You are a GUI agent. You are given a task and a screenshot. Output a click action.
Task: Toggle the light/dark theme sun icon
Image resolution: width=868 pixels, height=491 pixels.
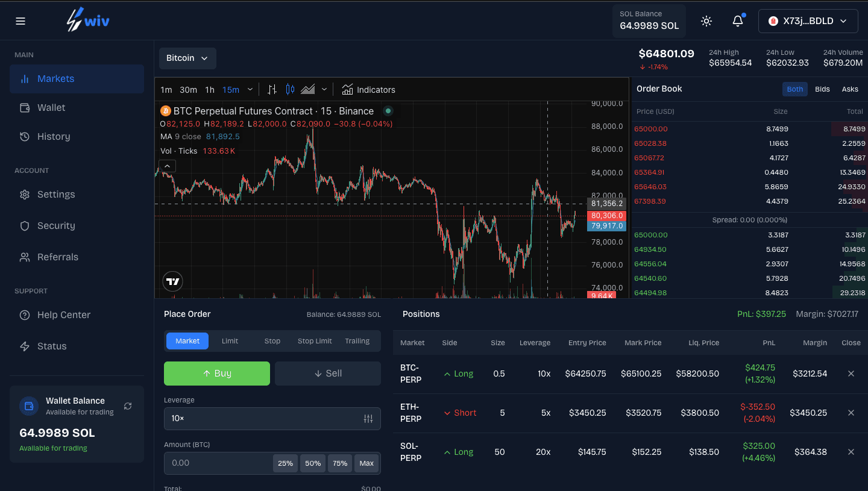[706, 21]
